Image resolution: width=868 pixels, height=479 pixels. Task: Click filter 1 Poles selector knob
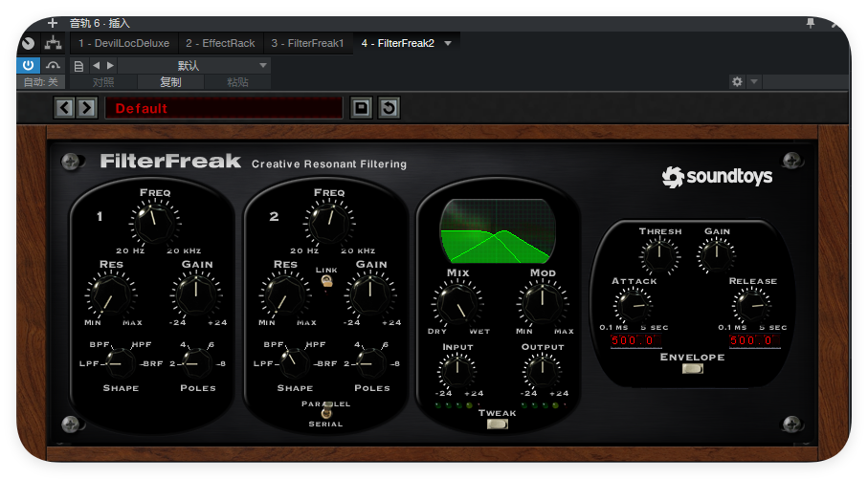click(x=197, y=363)
